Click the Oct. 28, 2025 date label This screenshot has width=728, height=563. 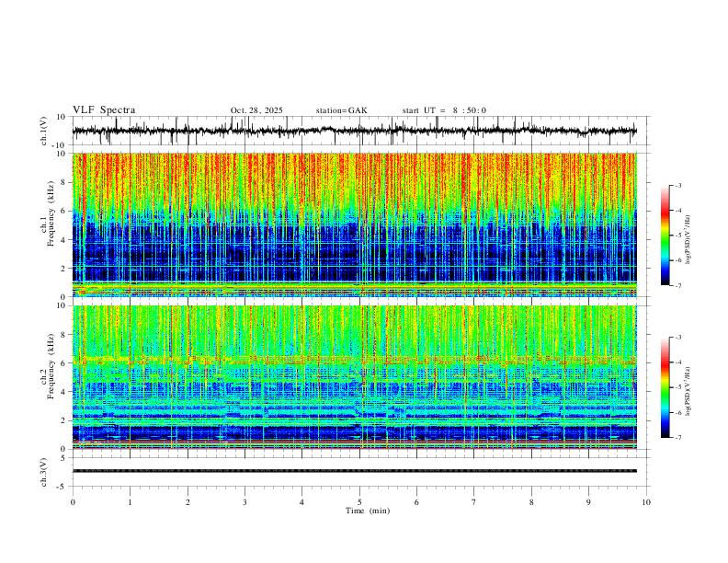256,110
